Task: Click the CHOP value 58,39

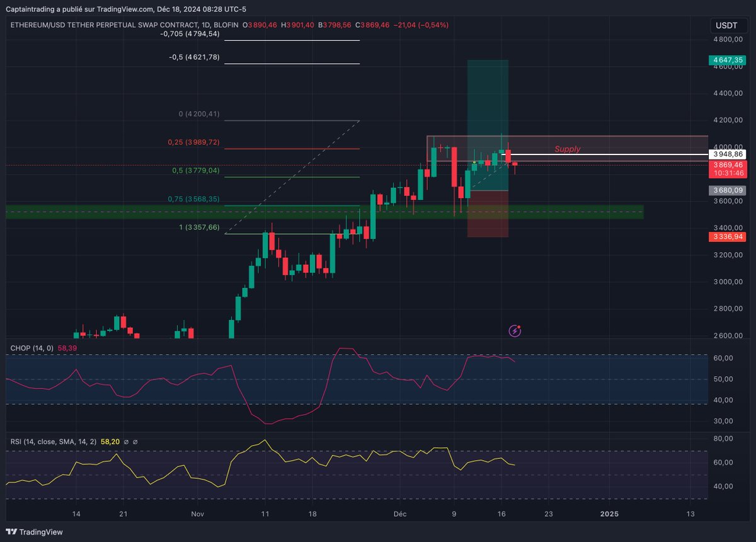Action: pos(67,348)
